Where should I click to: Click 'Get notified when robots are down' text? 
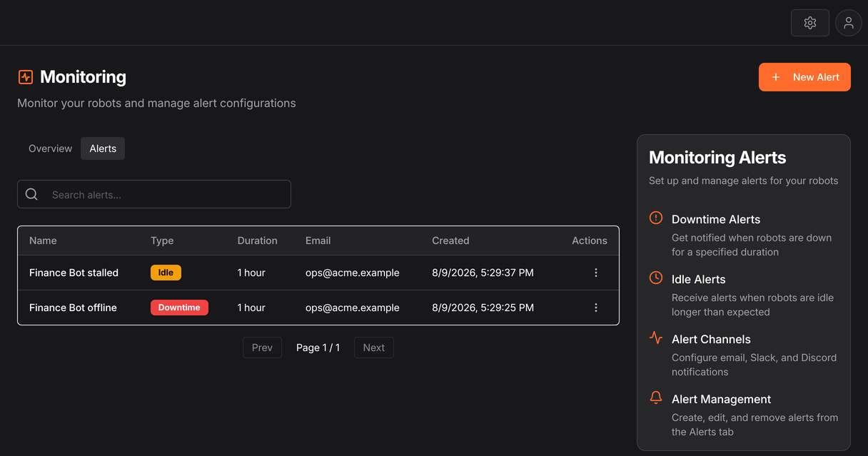pyautogui.click(x=752, y=245)
